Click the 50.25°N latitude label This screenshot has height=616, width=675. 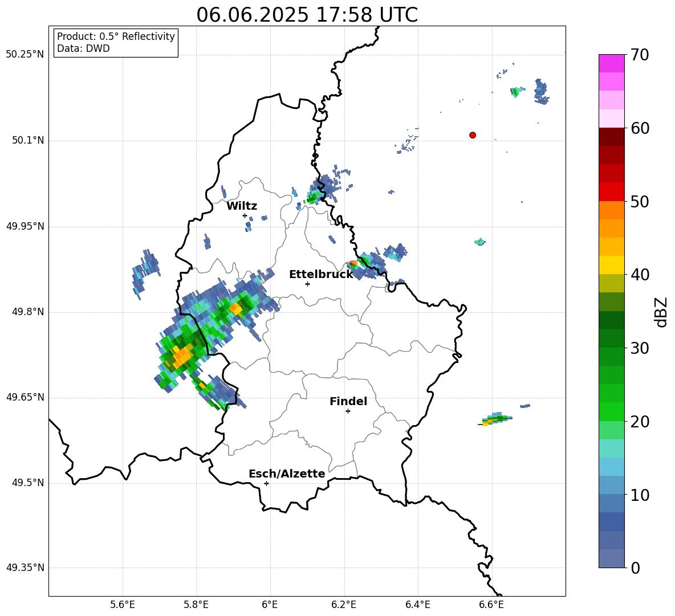[25, 55]
